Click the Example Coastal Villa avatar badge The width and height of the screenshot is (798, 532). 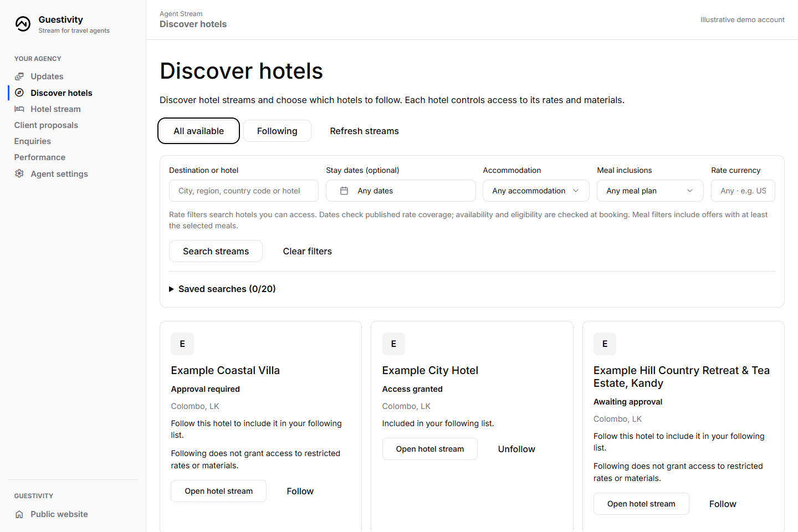(182, 344)
